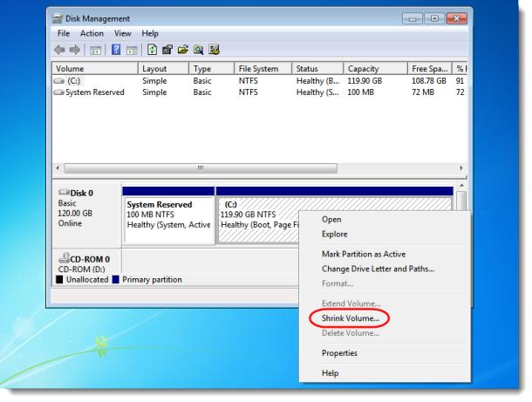
Task: Select Change Drive Letter and Paths...
Action: [377, 269]
